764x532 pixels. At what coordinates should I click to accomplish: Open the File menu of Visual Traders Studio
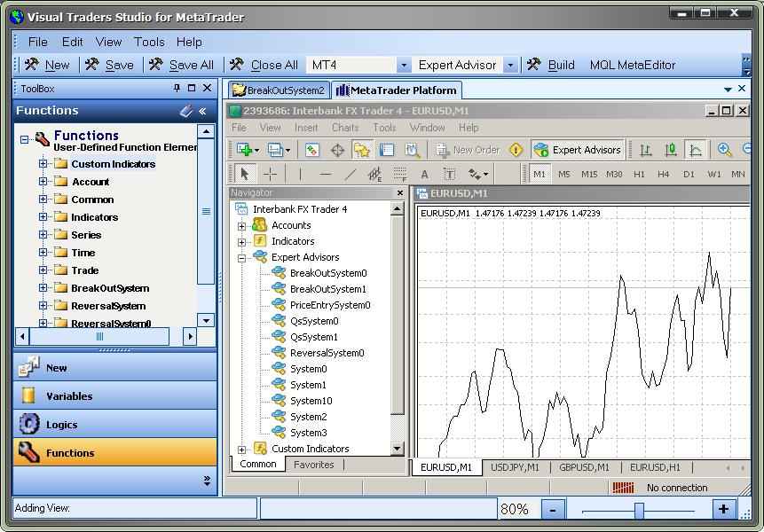point(37,42)
